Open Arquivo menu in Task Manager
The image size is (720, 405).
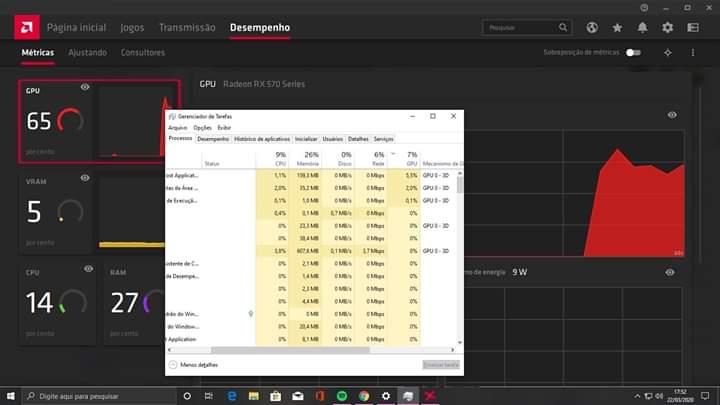pos(178,128)
